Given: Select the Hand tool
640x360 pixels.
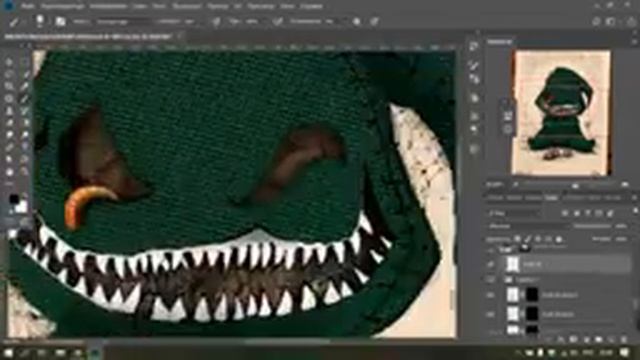Looking at the screenshot, I should [9, 172].
